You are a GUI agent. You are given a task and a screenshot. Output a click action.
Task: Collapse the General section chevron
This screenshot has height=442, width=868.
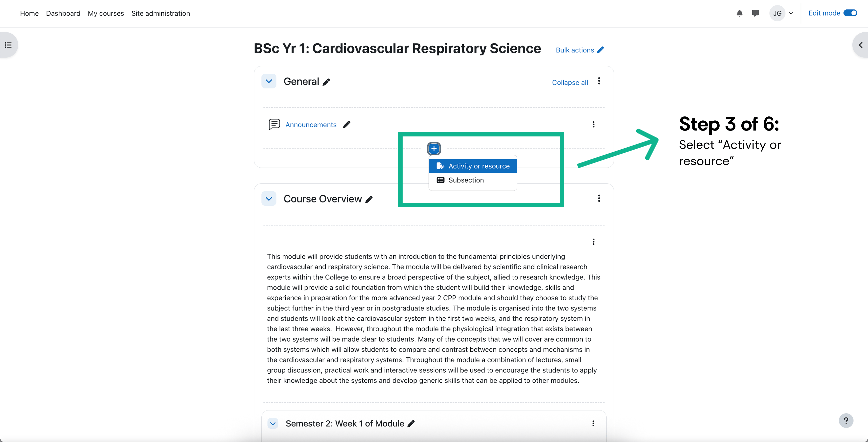(x=269, y=81)
